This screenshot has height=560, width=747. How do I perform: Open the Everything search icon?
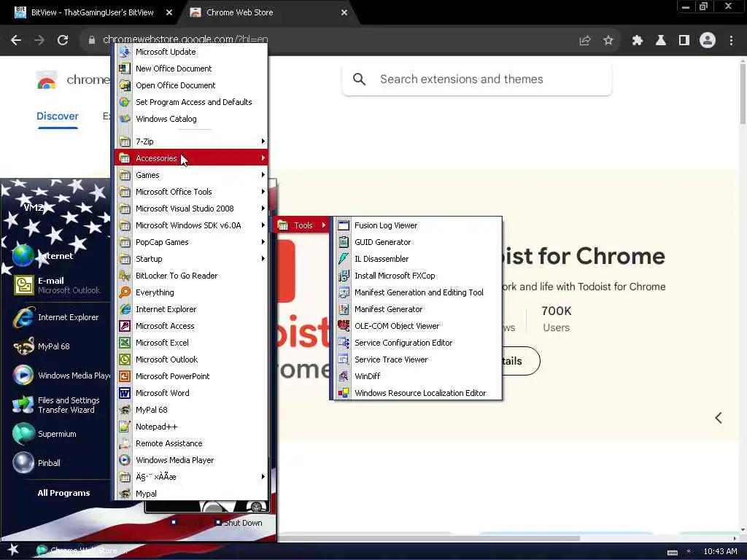[125, 292]
